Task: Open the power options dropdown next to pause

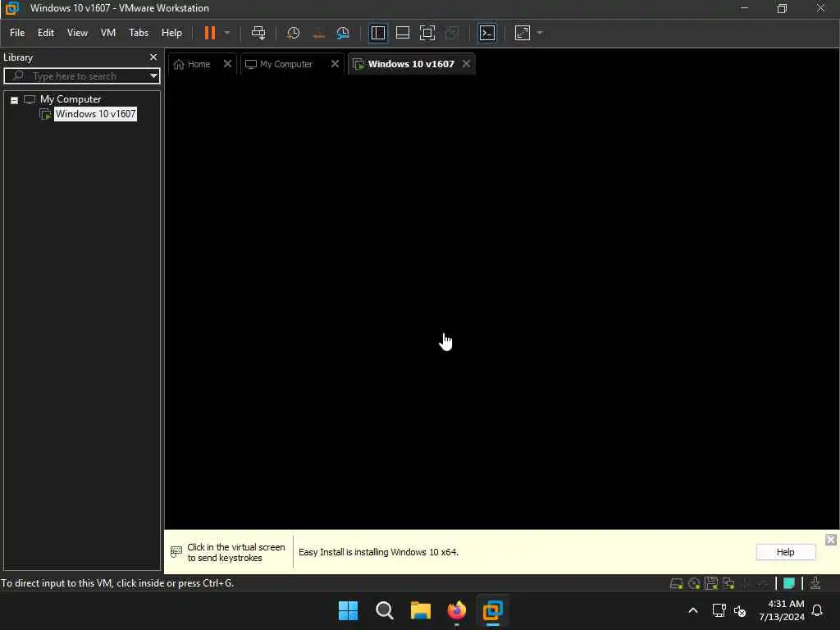Action: tap(227, 33)
